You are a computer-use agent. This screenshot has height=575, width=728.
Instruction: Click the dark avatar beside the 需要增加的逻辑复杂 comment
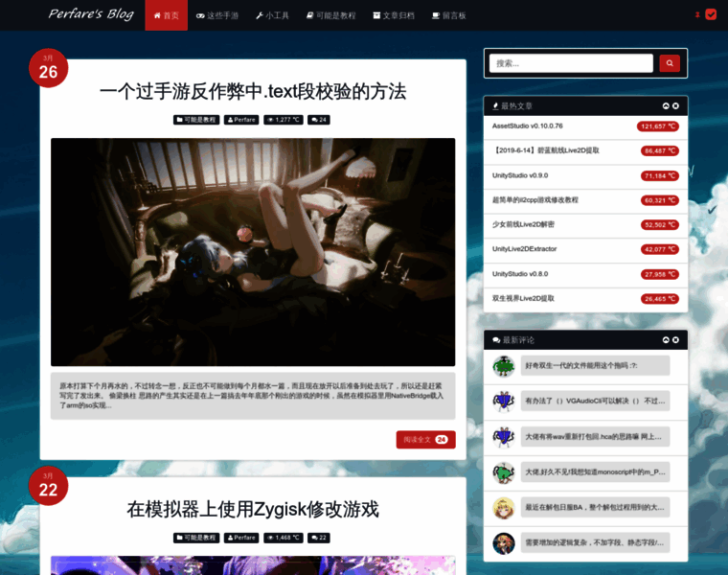click(504, 543)
